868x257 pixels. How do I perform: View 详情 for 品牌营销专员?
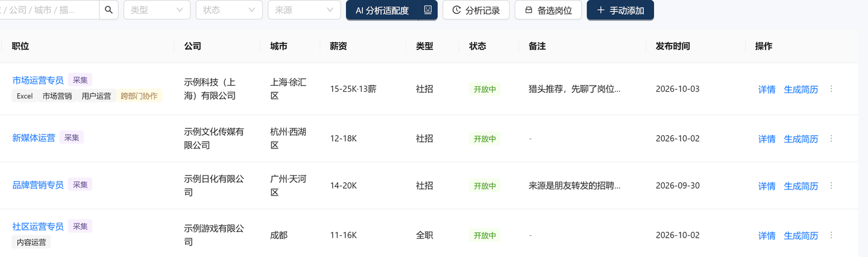[x=767, y=186]
